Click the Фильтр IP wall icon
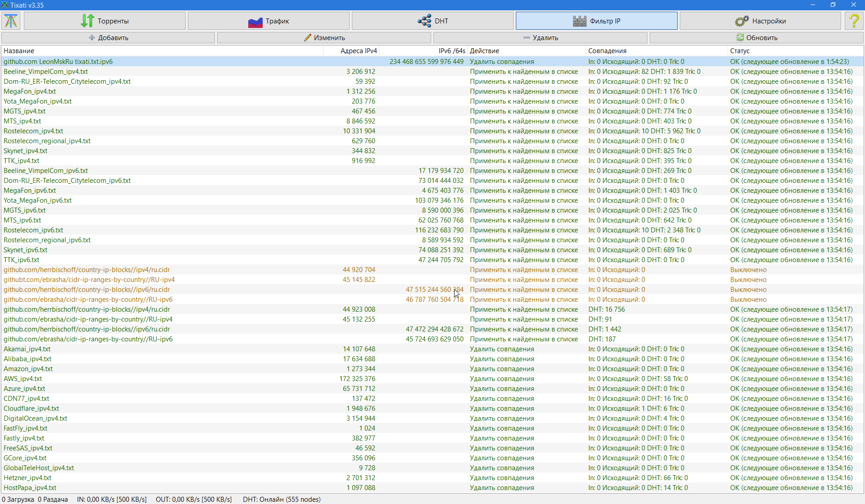 579,21
